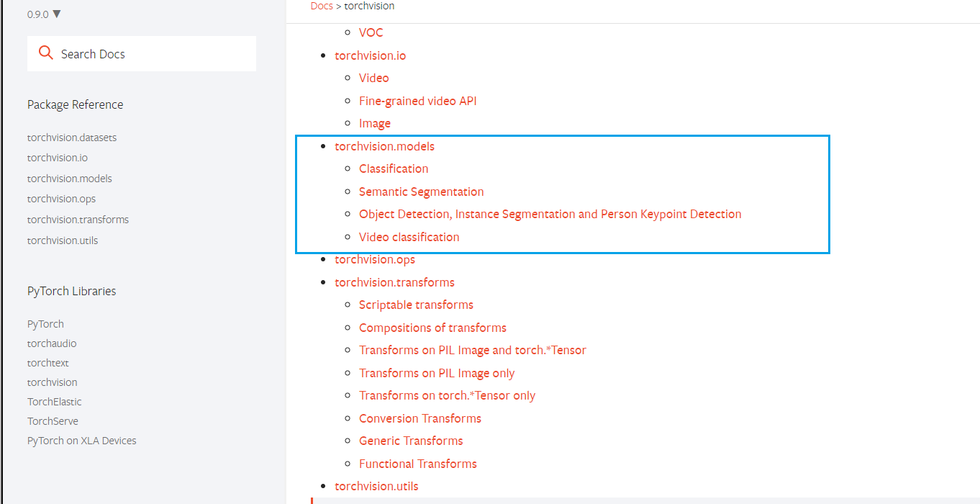Screen dimensions: 980x504
Task: Open torchvision.datasets in sidebar
Action: point(72,138)
